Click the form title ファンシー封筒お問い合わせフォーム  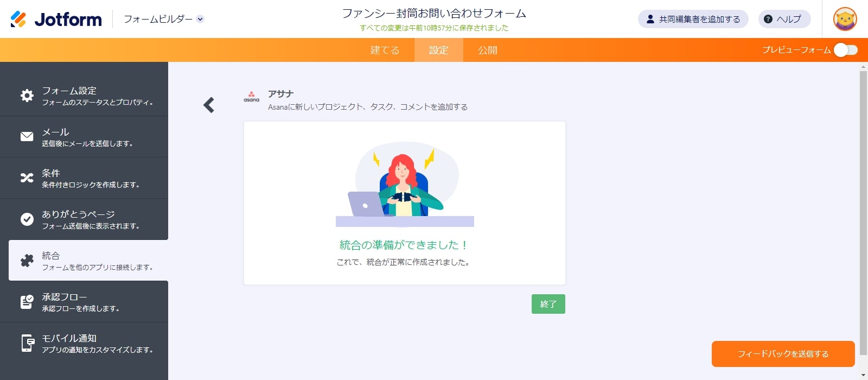[433, 14]
